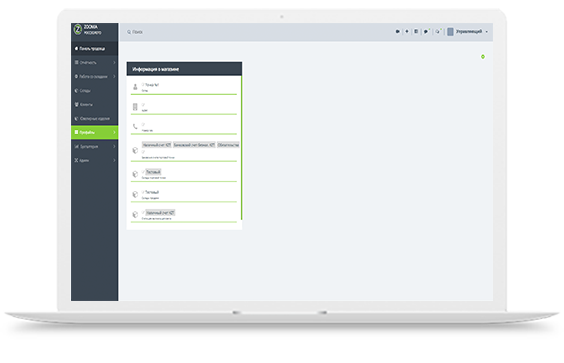The width and height of the screenshot is (564, 363).
Task: Select Панель продавца in the sidebar
Action: pos(95,49)
